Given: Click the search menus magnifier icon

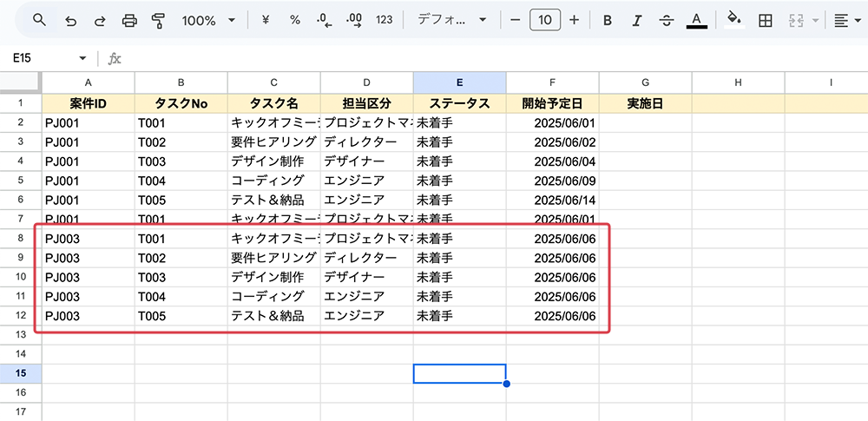Looking at the screenshot, I should (x=39, y=21).
